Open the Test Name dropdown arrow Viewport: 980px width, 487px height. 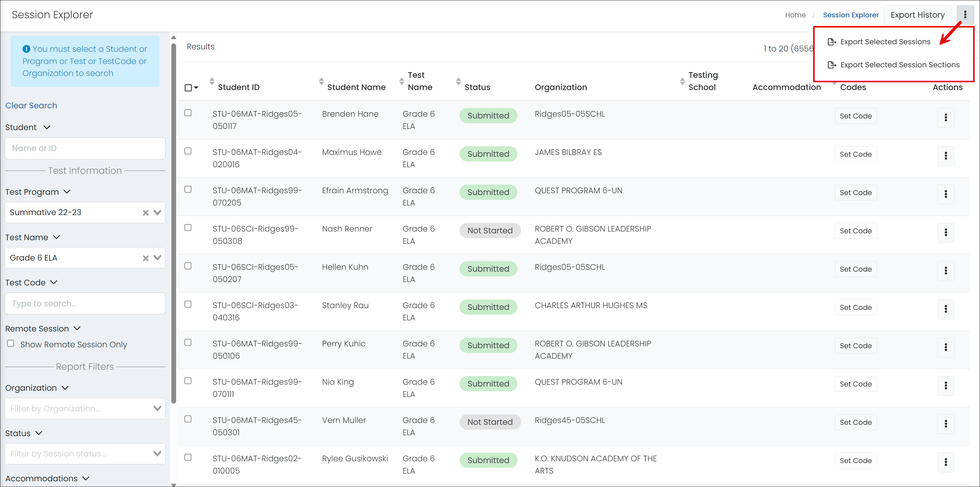click(x=157, y=258)
